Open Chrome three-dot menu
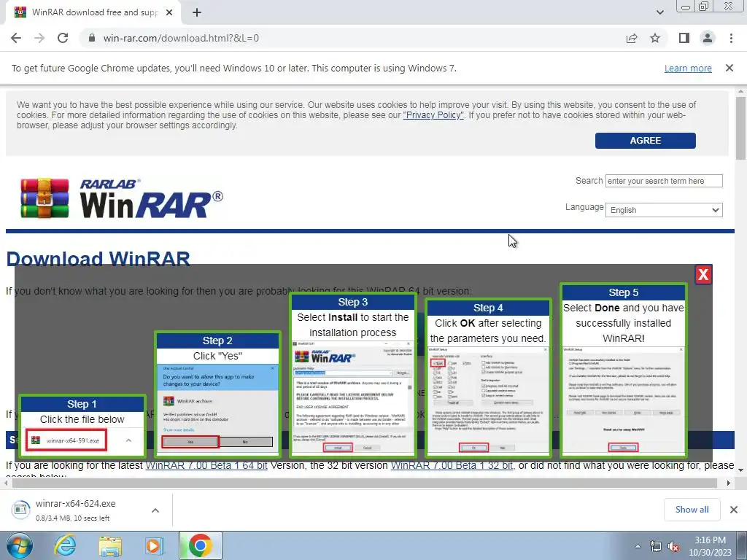 [x=731, y=38]
